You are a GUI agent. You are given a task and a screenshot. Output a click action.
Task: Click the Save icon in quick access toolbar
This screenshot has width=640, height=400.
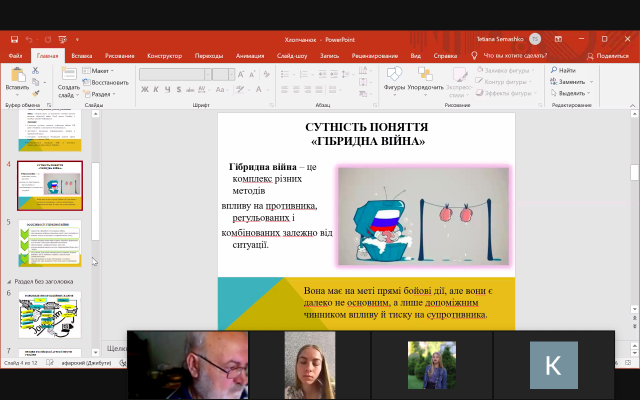coord(13,41)
